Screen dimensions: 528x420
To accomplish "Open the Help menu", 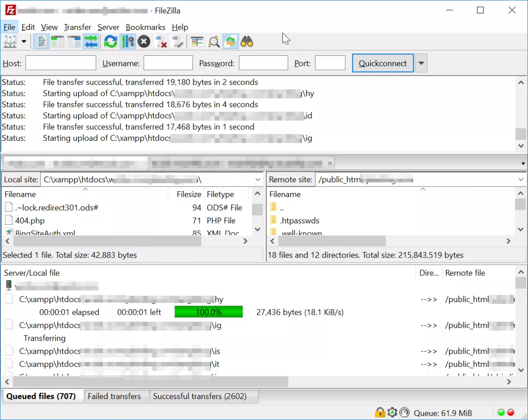I will point(180,27).
